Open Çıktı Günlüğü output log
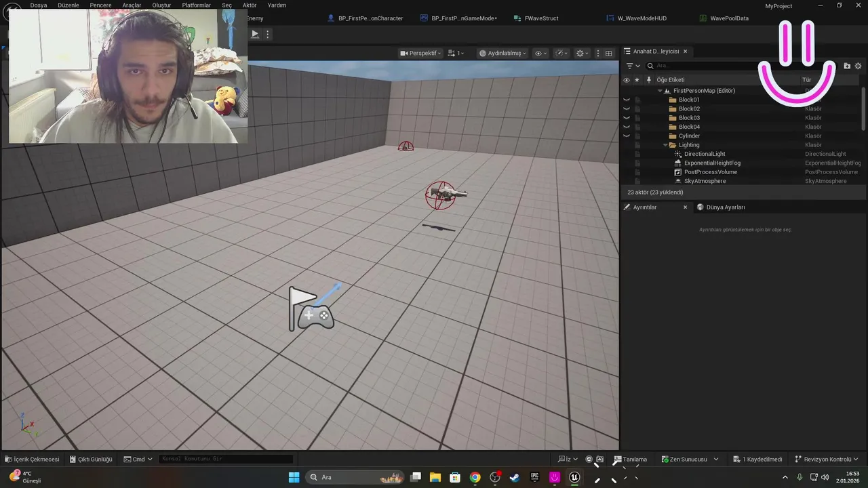Image resolution: width=868 pixels, height=488 pixels. 91,460
